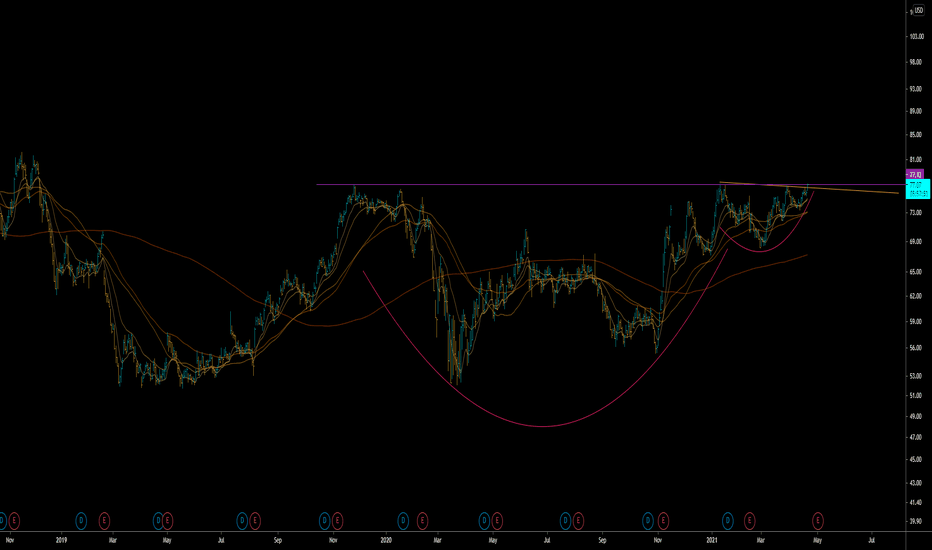Click the 45.00 price axis label

915,459
